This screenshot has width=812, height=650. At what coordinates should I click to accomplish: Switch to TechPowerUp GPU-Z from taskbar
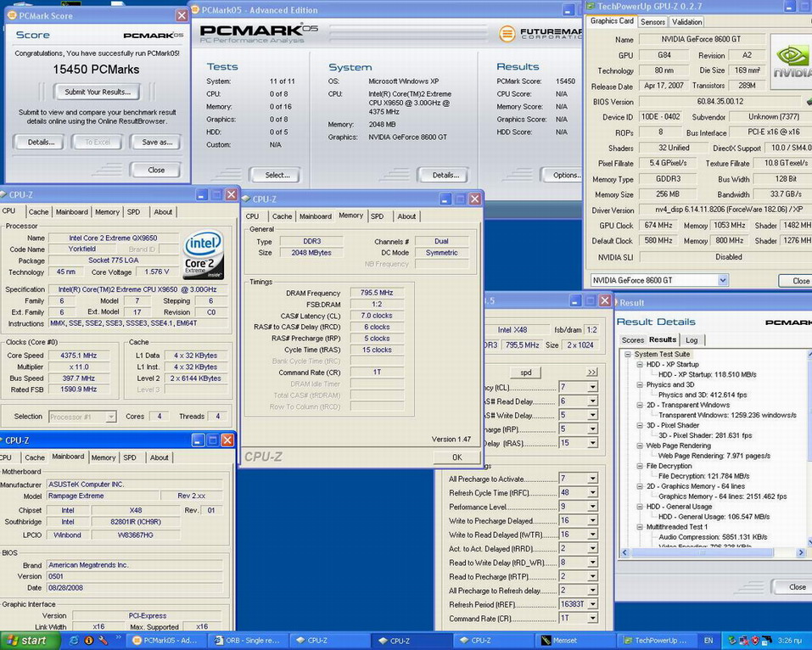[658, 641]
